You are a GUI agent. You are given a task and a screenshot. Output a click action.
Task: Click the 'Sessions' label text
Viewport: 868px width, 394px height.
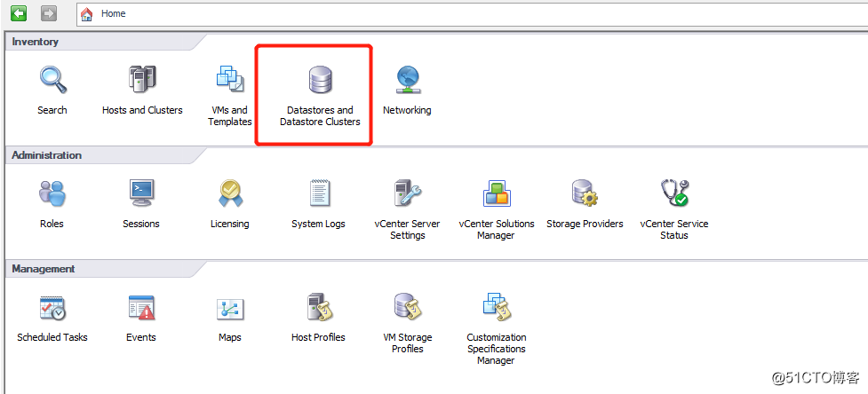click(x=141, y=224)
